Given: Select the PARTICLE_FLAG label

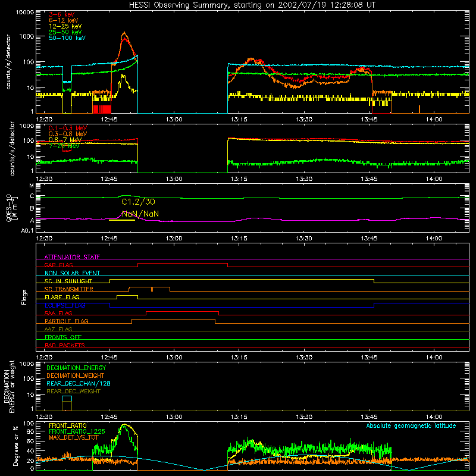Looking at the screenshot, I should (67, 321).
